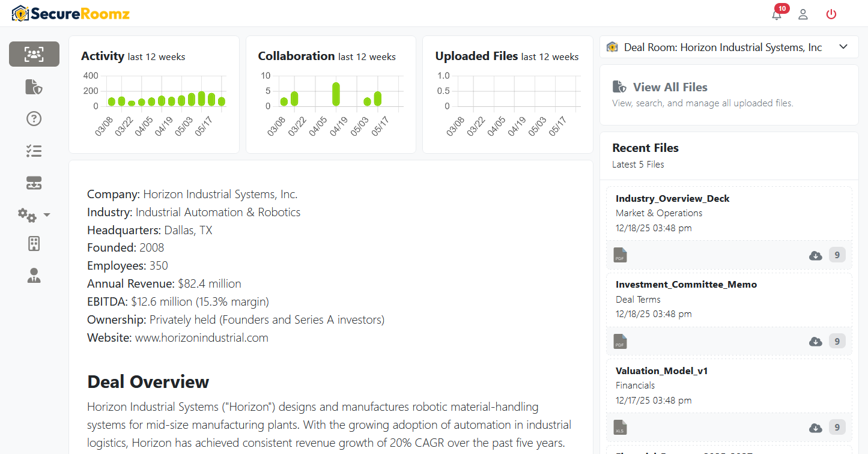Click the count badge 9 on Industry_Overview_Deck

[x=837, y=255]
